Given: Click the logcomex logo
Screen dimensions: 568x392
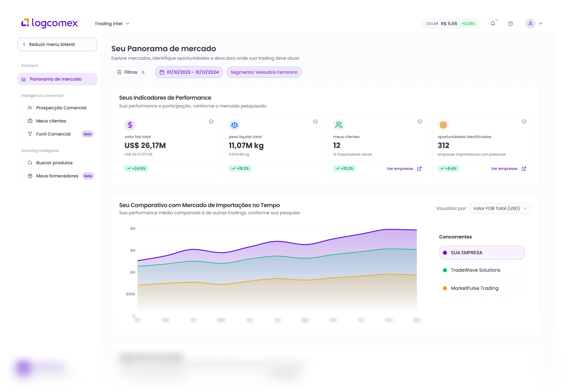Looking at the screenshot, I should [50, 23].
